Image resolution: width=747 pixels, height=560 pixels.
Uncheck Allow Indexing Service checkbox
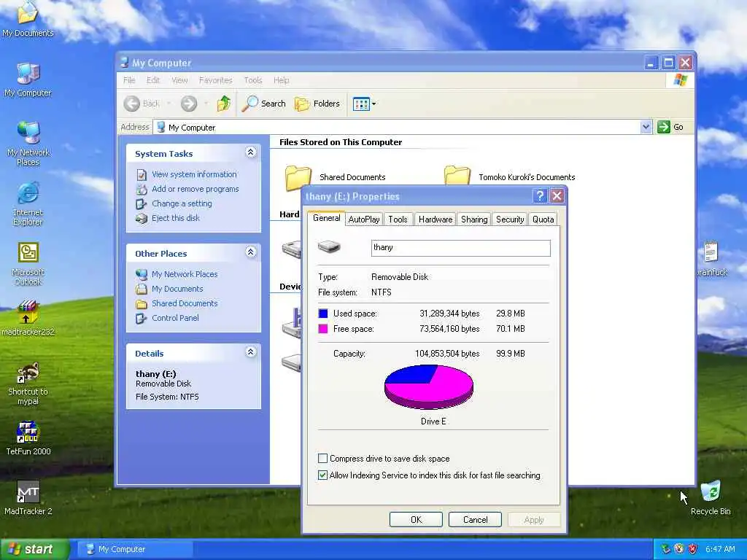point(322,475)
